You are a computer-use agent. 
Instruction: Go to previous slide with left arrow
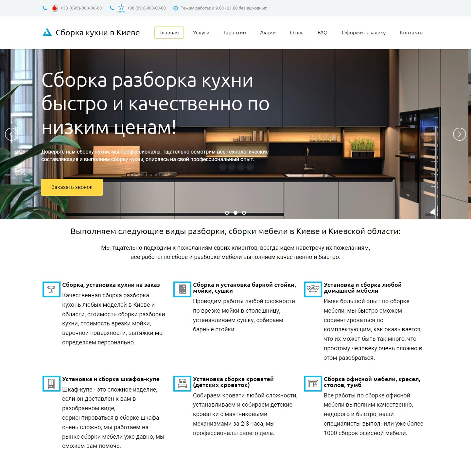(x=11, y=134)
